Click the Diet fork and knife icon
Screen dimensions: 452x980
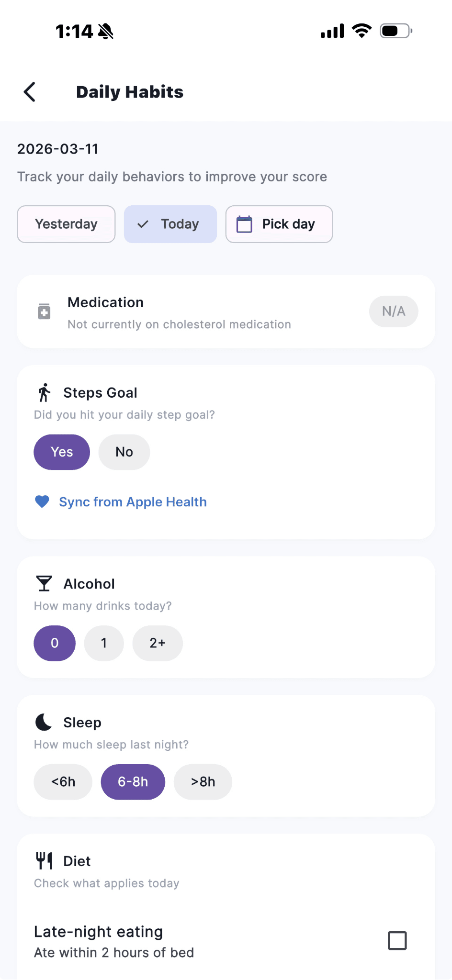point(44,861)
